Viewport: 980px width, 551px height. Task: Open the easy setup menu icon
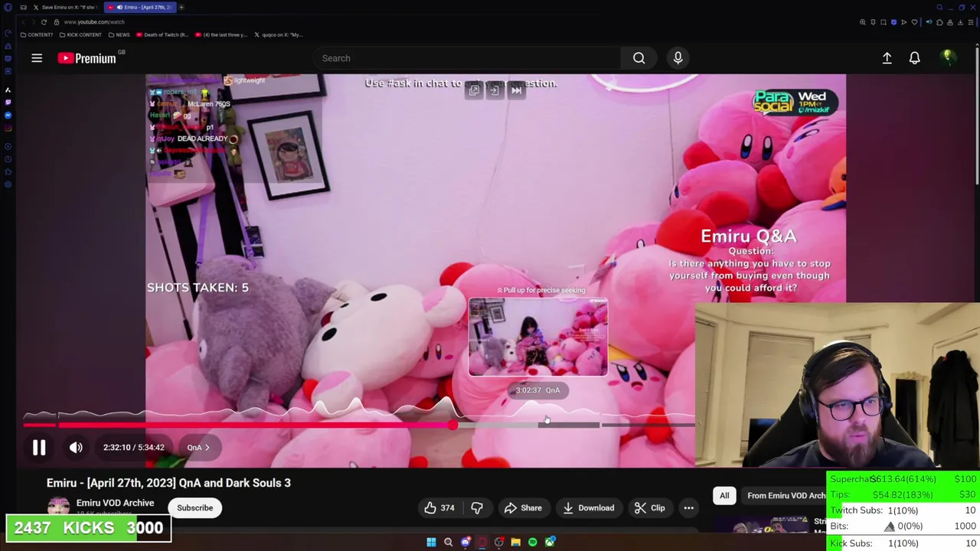point(971,22)
